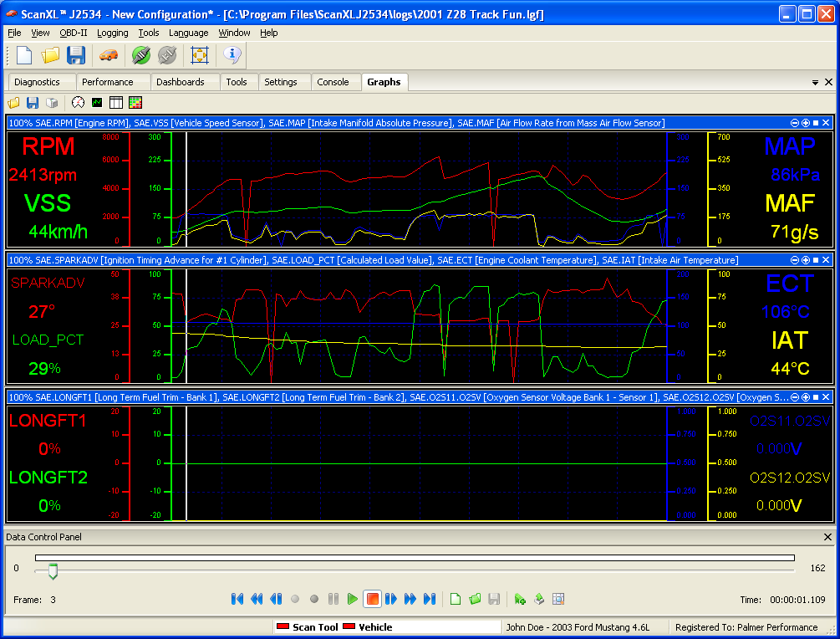
Task: Switch to the Diagnostics tab
Action: (x=37, y=82)
